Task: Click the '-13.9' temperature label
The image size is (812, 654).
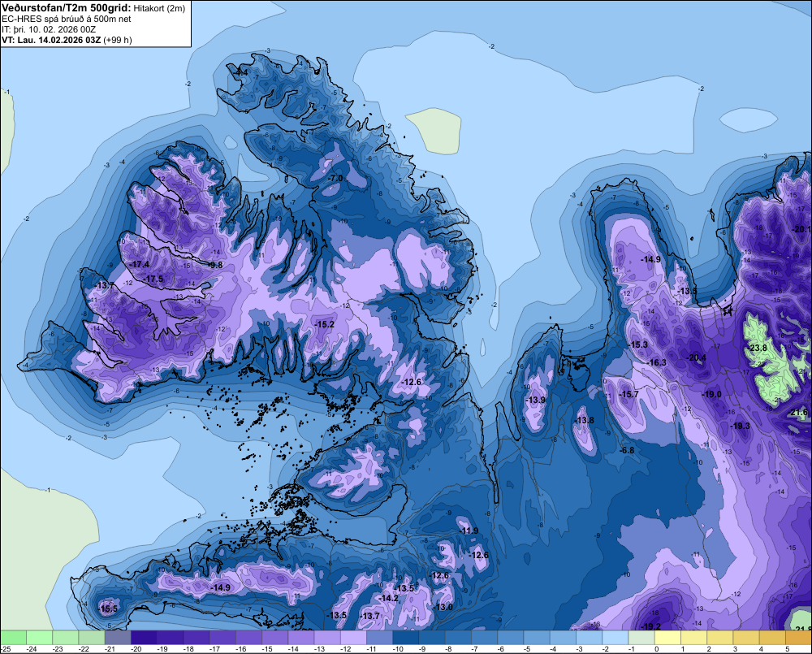Action: point(535,400)
